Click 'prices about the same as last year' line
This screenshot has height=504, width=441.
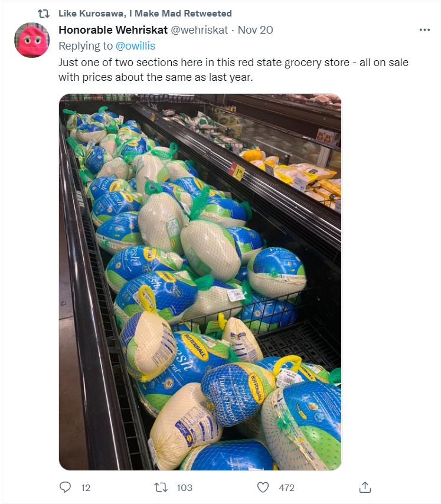click(x=168, y=77)
